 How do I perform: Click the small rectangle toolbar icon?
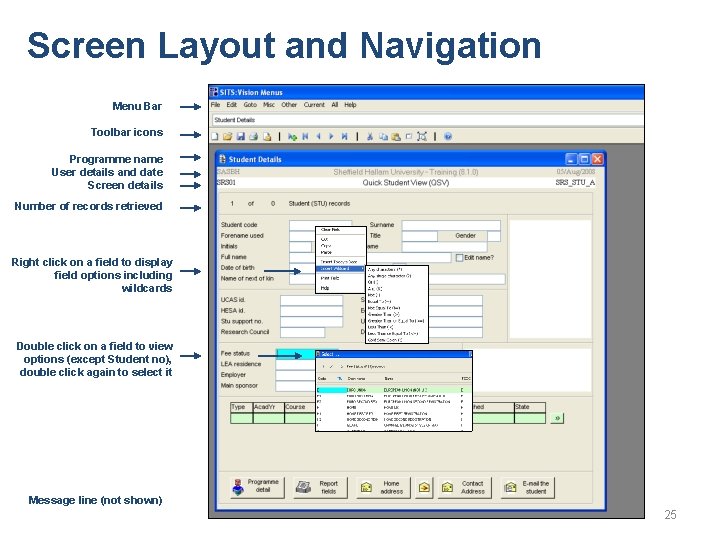pyautogui.click(x=409, y=136)
